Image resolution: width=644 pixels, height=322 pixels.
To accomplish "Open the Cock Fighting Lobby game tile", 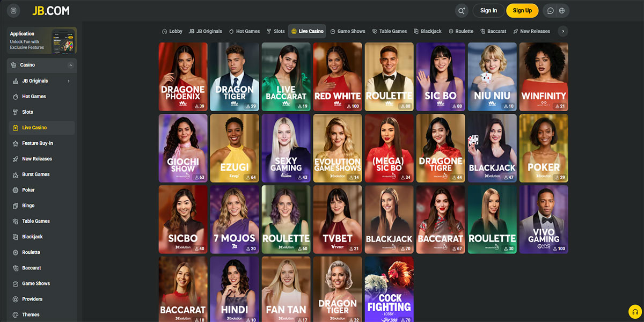I will 389,289.
